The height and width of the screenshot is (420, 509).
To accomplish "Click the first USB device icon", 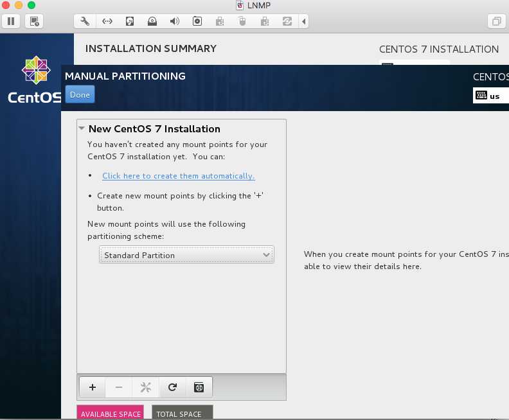I will click(x=220, y=21).
